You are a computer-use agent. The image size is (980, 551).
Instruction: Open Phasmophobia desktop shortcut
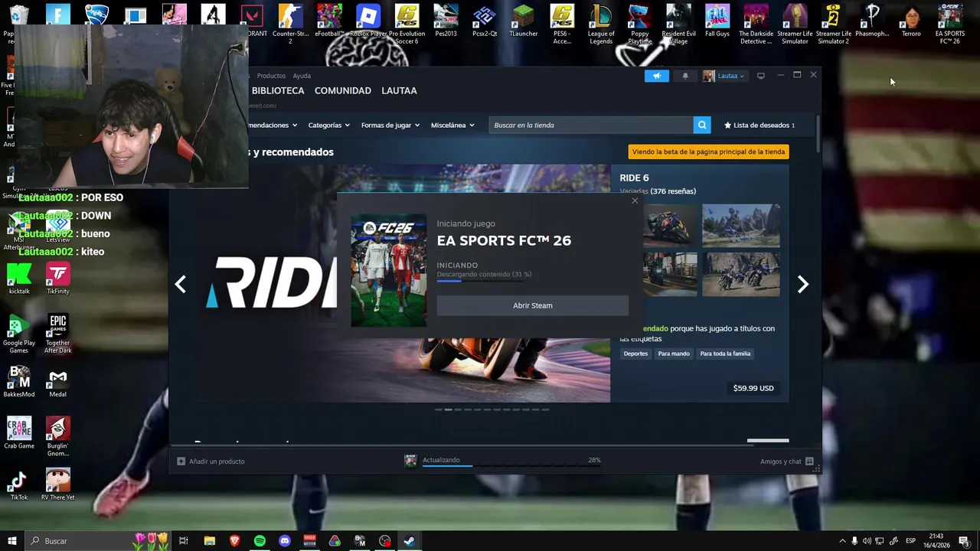pos(872,21)
